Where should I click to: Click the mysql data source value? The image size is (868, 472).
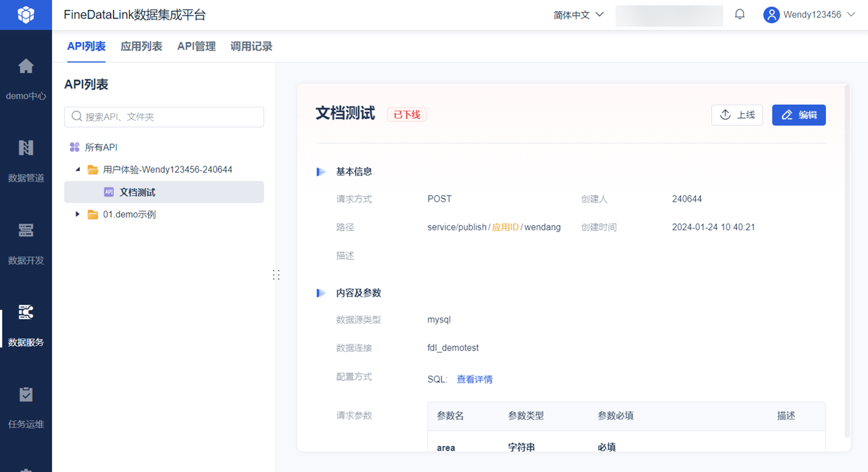(x=439, y=320)
